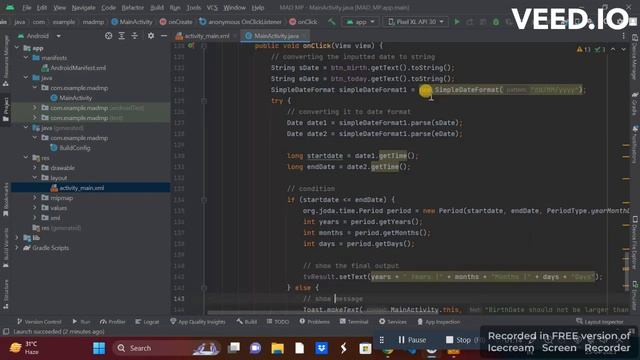Open the Navigate menu
The image size is (640, 360).
(x=83, y=7)
